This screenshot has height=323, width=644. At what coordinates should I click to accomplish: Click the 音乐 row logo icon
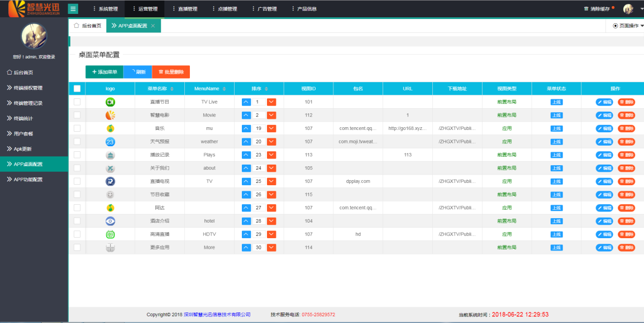(x=110, y=128)
